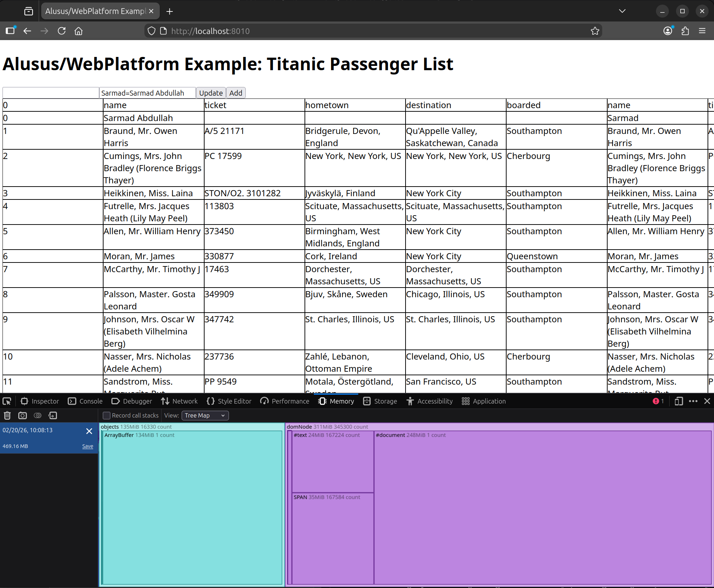Switch to the Console tab

coord(85,401)
